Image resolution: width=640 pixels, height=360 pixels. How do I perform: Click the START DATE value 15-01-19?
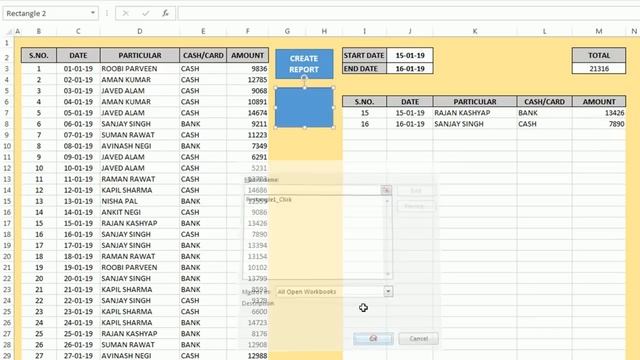410,56
